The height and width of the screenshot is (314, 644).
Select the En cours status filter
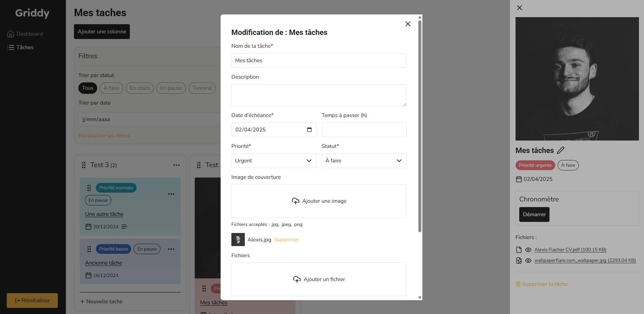point(140,88)
